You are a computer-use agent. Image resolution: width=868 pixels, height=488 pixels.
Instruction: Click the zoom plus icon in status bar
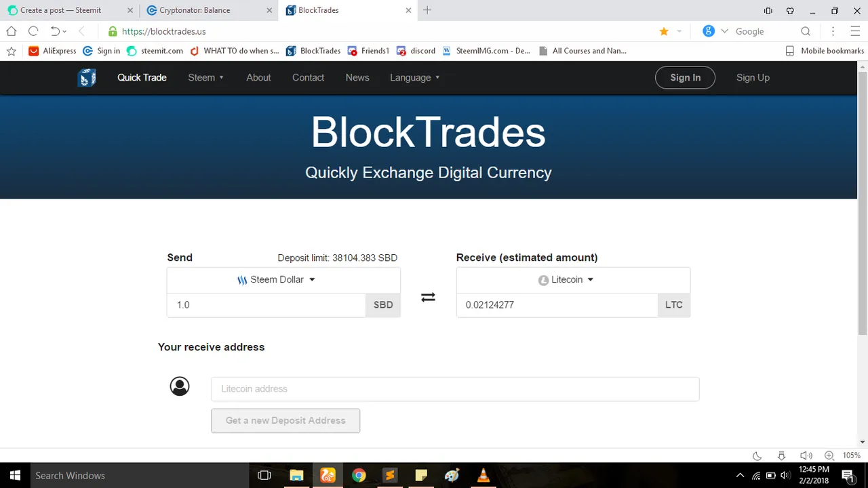click(829, 455)
